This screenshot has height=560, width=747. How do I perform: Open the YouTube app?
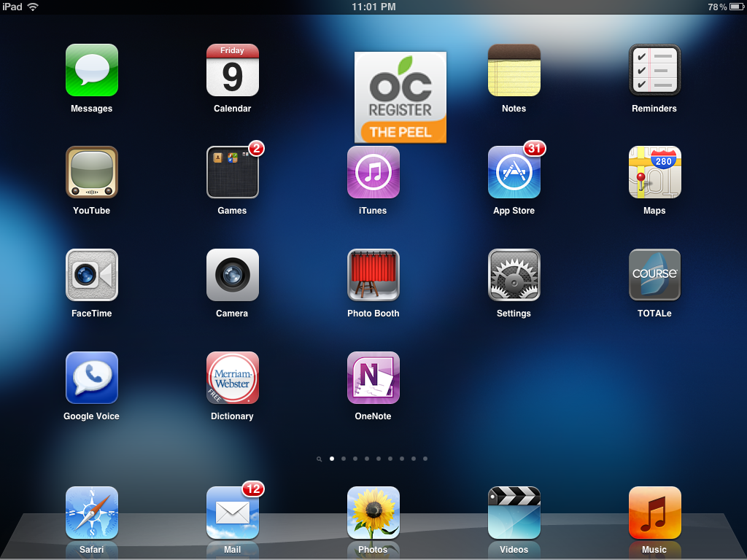[91, 172]
